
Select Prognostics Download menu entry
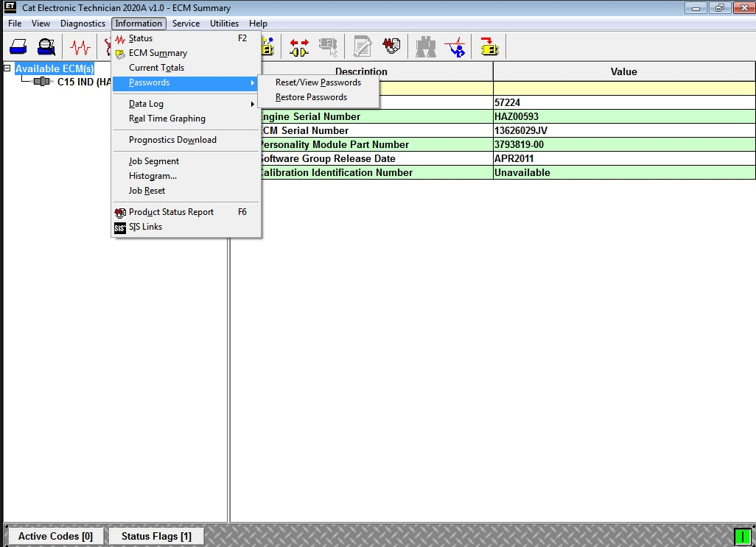click(186, 140)
